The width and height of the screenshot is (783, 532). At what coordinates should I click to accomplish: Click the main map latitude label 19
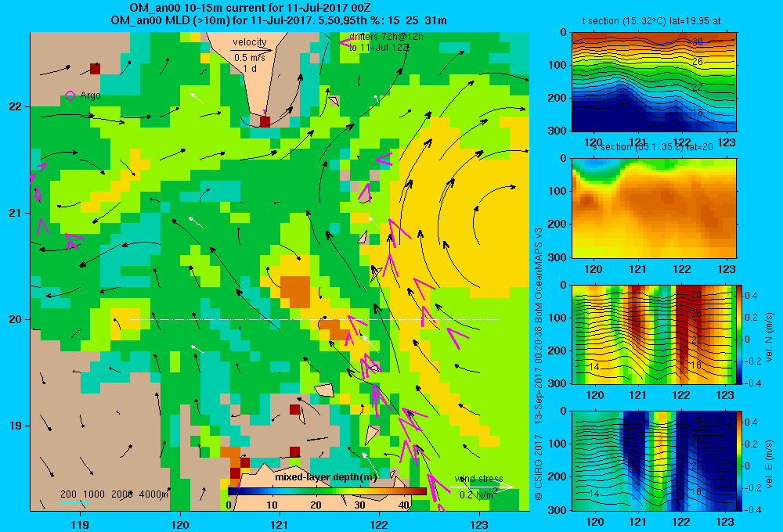16,426
